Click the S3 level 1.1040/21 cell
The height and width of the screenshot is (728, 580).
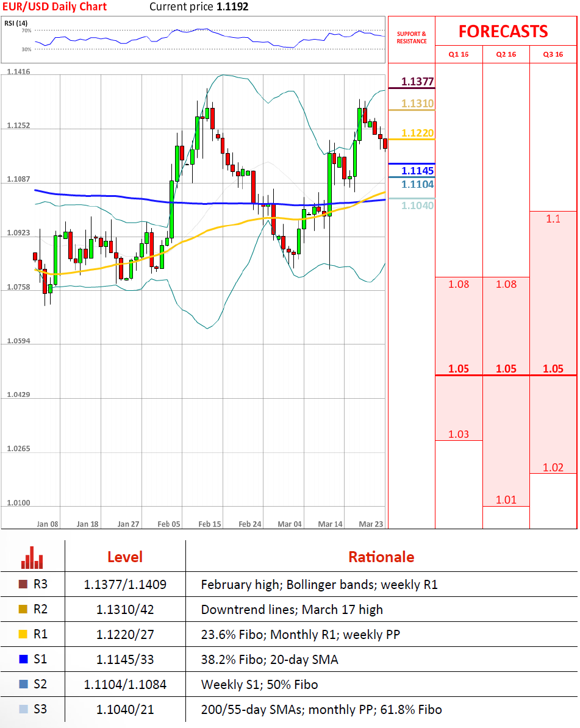[x=125, y=710]
